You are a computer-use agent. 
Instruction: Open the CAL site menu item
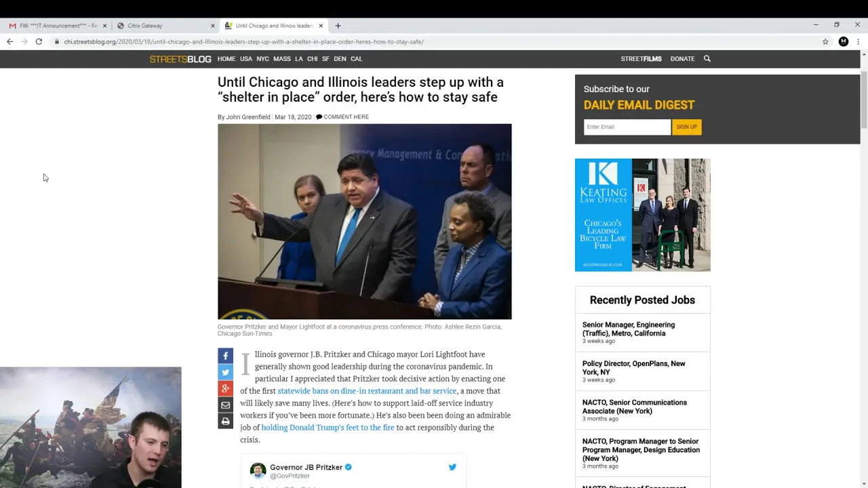pyautogui.click(x=356, y=59)
